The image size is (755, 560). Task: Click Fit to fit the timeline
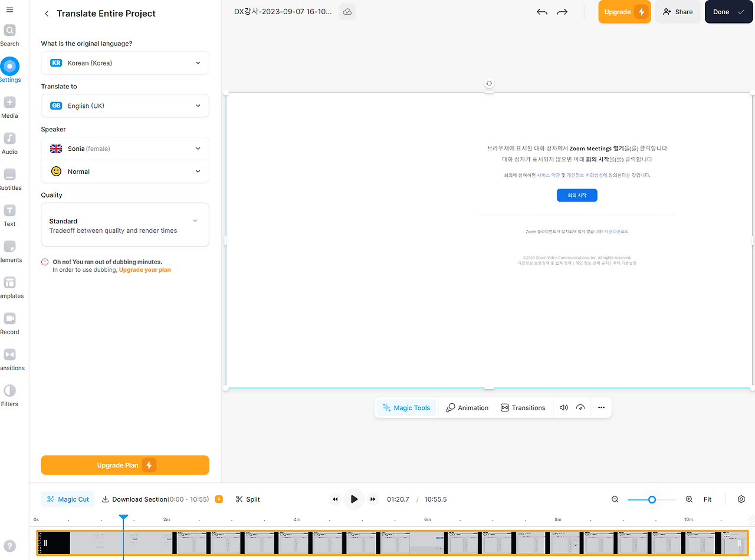coord(708,499)
